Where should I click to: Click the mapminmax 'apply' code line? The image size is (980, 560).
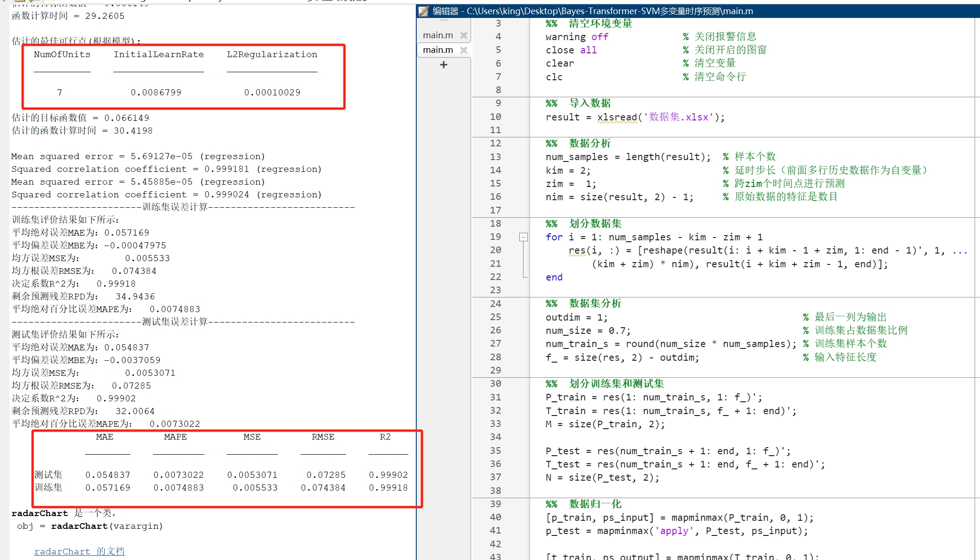(x=676, y=531)
